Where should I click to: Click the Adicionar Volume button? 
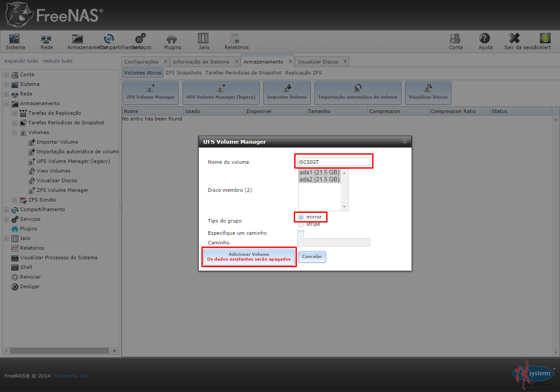pos(249,257)
